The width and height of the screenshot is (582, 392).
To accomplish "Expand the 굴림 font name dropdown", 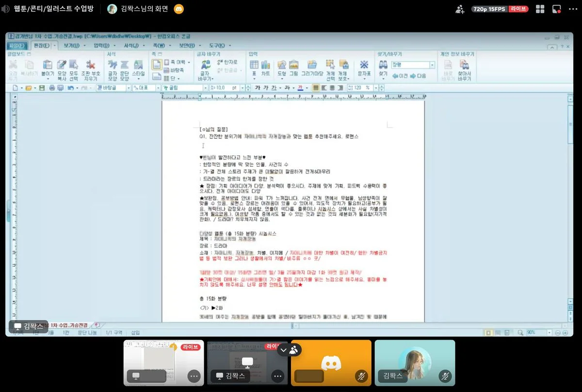I will click(x=205, y=88).
